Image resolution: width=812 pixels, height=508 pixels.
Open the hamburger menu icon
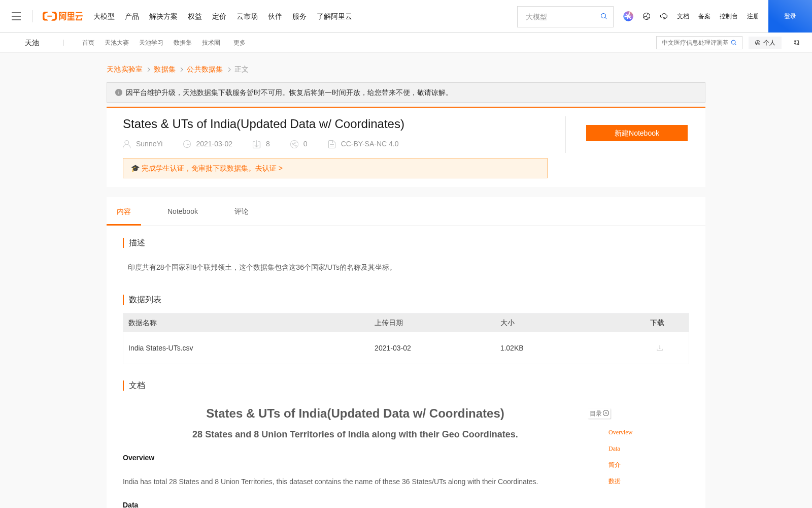(x=16, y=16)
